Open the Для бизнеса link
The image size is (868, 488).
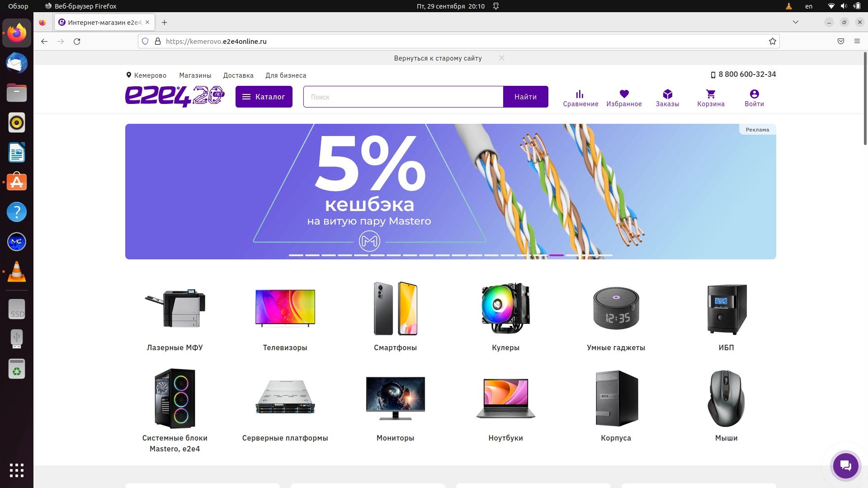coord(286,75)
